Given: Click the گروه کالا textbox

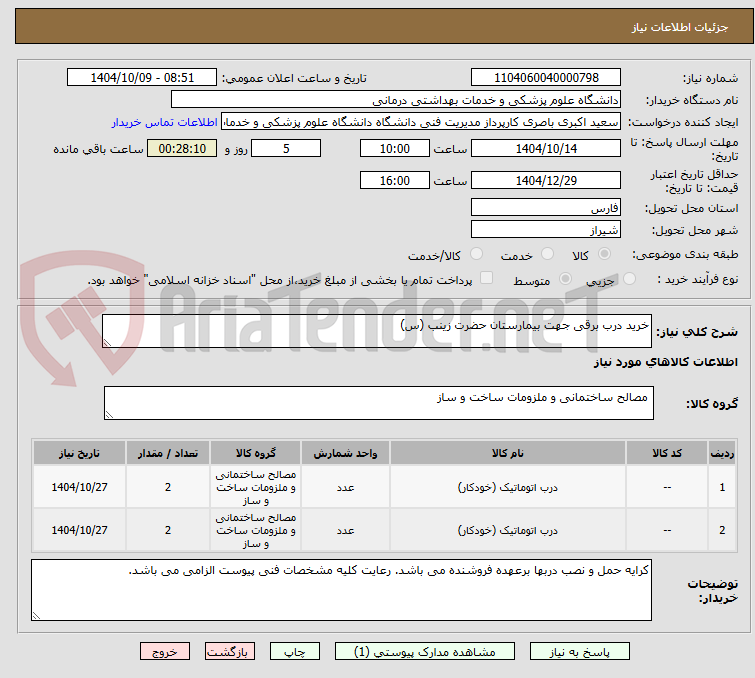Looking at the screenshot, I should [378, 403].
